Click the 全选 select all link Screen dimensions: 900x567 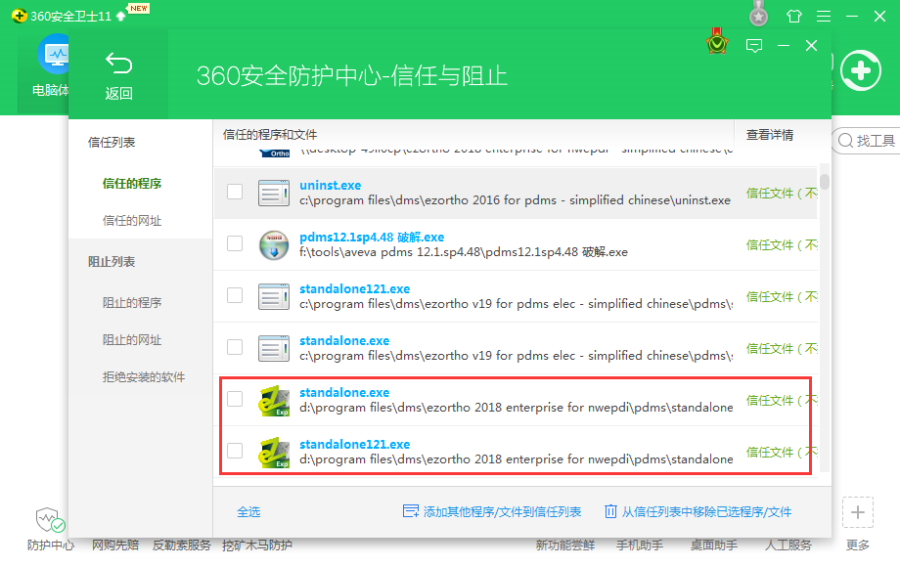[x=249, y=511]
